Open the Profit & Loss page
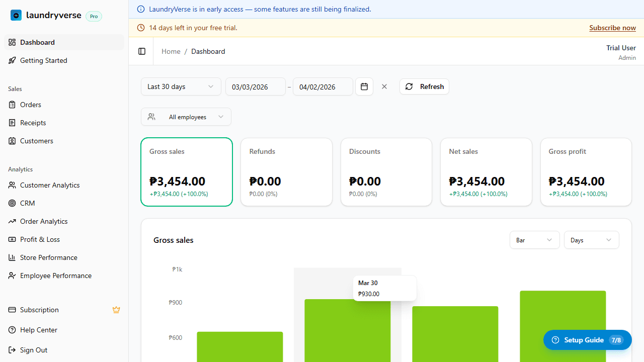Image resolution: width=644 pixels, height=362 pixels. pyautogui.click(x=40, y=239)
